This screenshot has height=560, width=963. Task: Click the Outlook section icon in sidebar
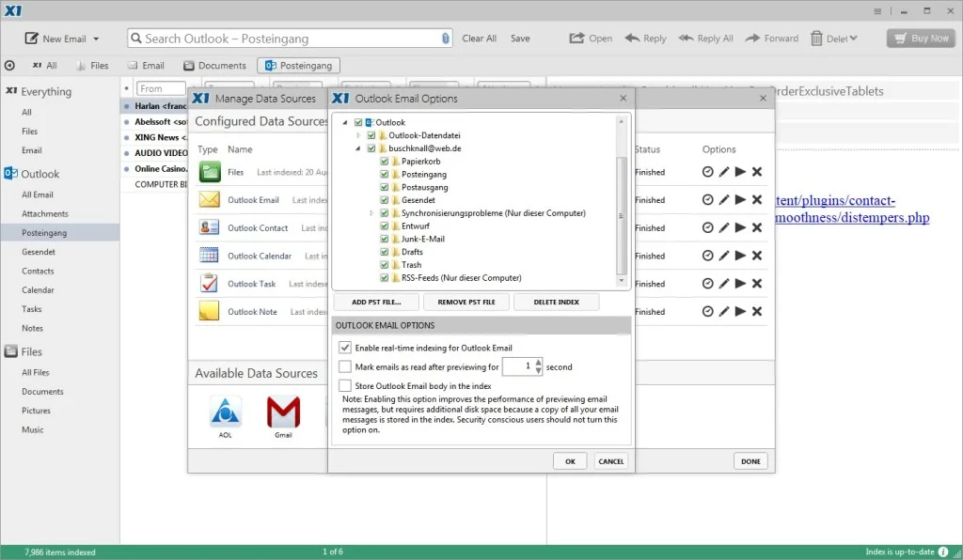click(10, 173)
